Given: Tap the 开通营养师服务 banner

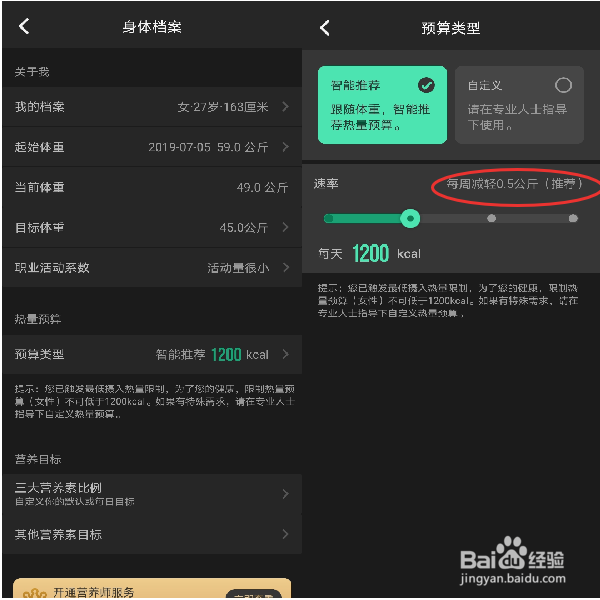Looking at the screenshot, I should click(152, 588).
